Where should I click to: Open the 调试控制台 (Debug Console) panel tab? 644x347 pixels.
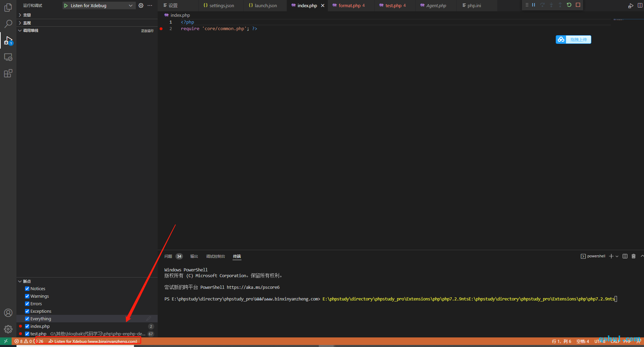pos(215,256)
